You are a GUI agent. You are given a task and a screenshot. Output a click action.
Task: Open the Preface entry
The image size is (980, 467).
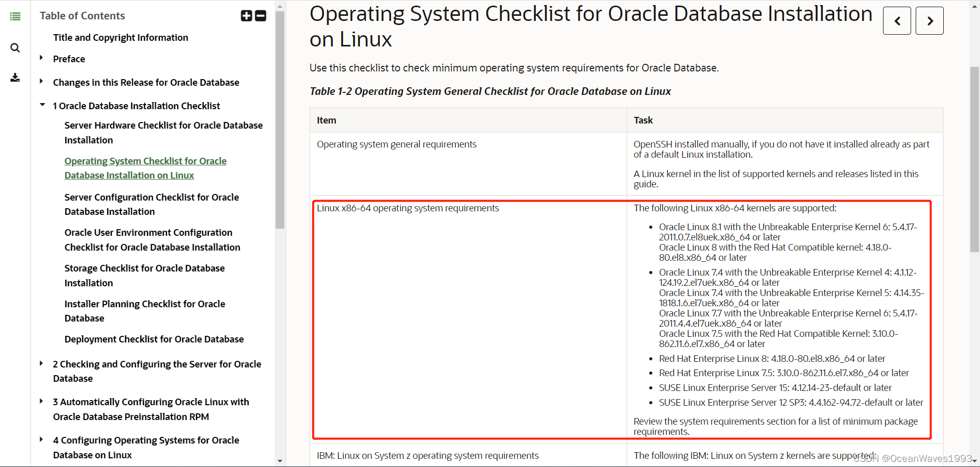click(69, 59)
